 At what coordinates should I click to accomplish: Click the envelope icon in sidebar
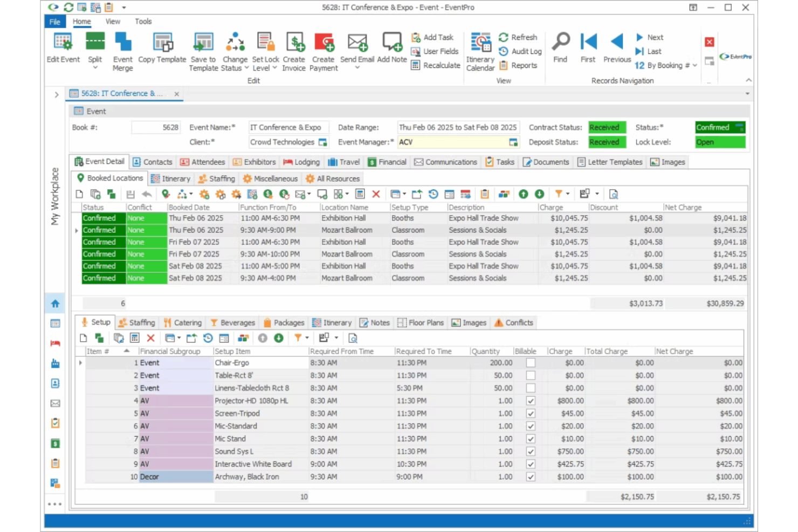click(x=55, y=403)
